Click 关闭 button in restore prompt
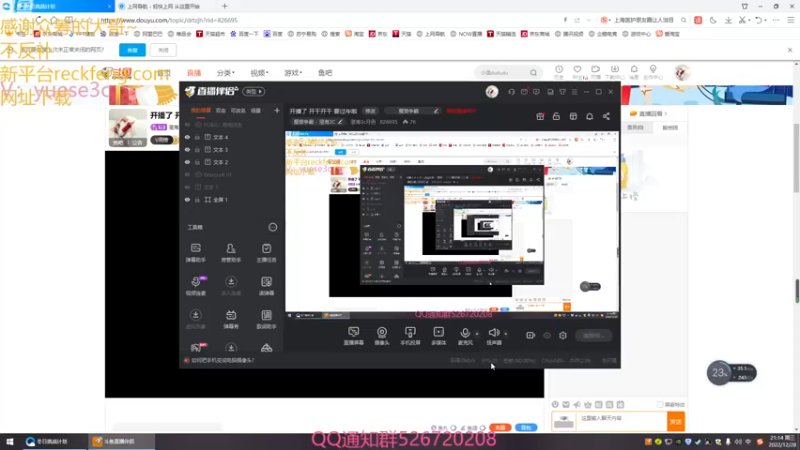Image resolution: width=800 pixels, height=450 pixels. click(163, 50)
